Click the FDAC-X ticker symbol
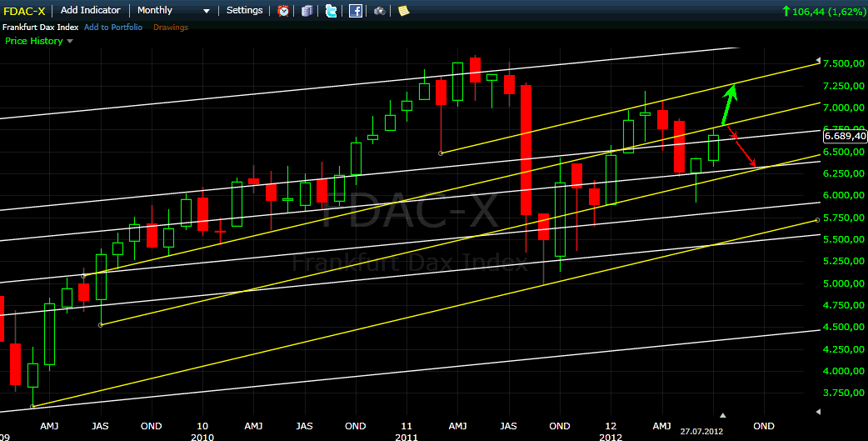 [x=24, y=11]
